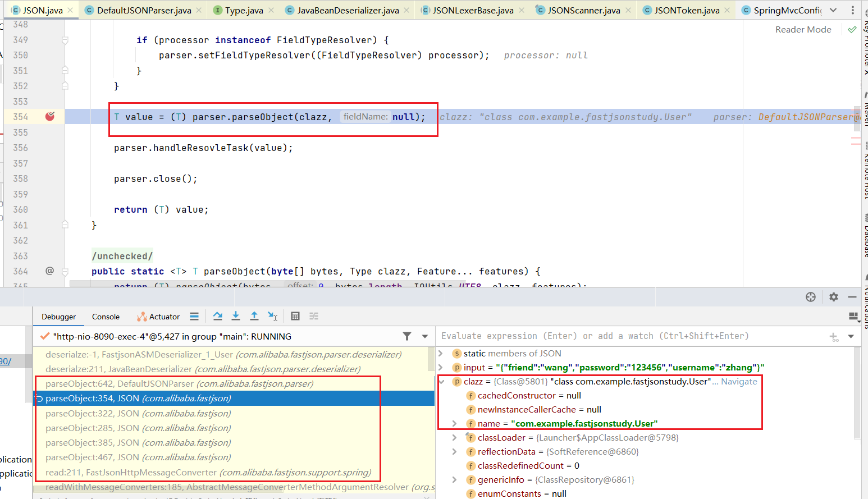The image size is (868, 499).
Task: Open the Evaluate Expression calculator icon
Action: (295, 316)
